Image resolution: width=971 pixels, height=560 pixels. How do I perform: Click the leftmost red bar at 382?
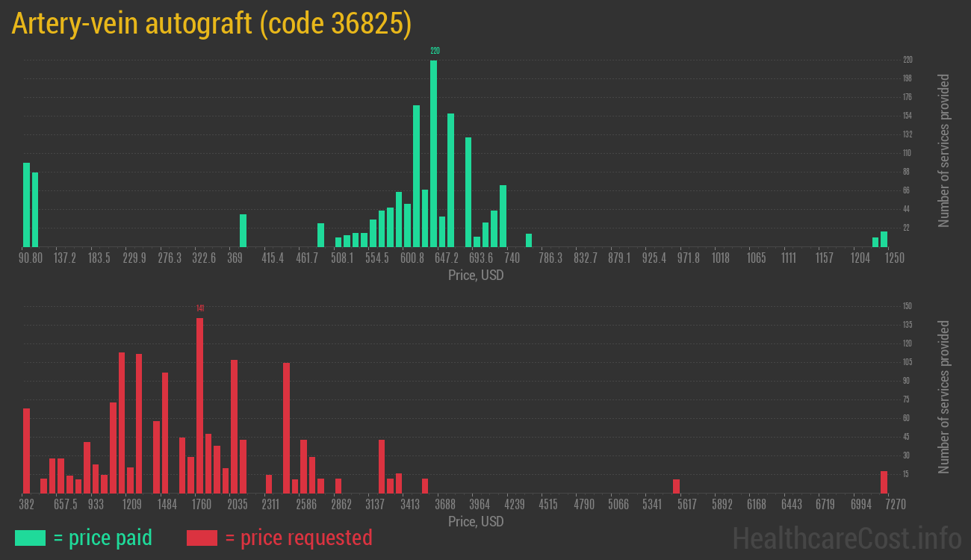point(27,450)
